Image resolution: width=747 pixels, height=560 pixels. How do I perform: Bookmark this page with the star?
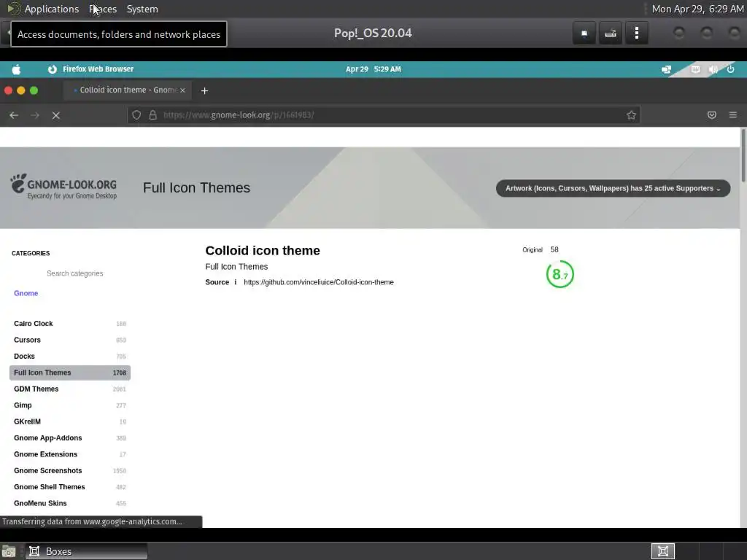tap(631, 115)
